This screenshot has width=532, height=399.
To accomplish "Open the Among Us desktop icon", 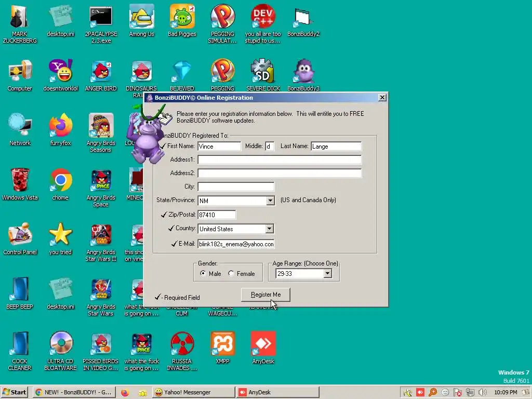I will 141,20.
